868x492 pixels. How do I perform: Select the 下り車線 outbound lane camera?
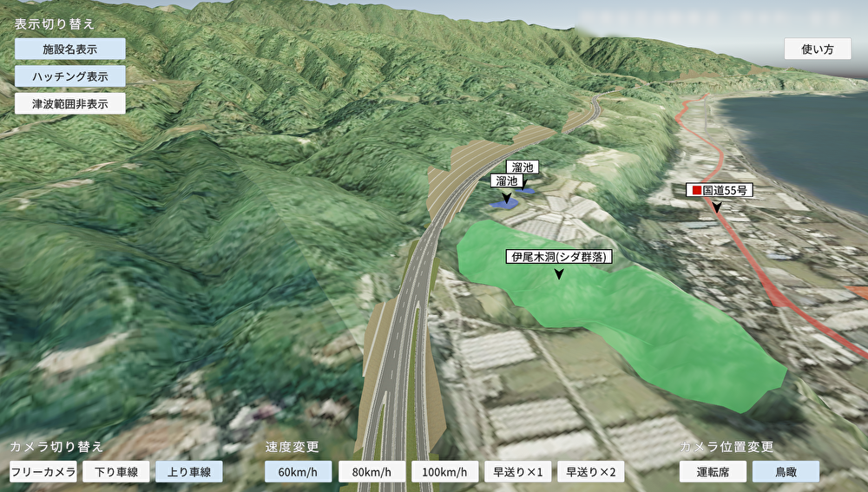[x=116, y=471]
